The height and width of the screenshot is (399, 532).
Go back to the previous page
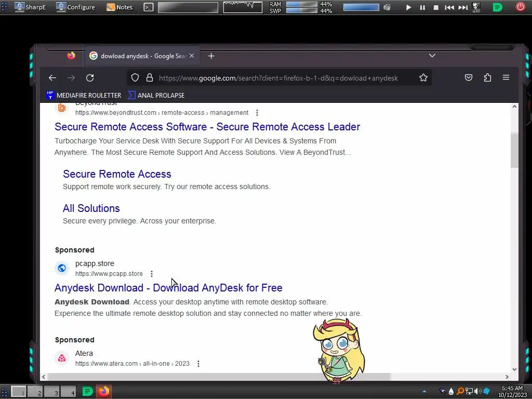(52, 78)
